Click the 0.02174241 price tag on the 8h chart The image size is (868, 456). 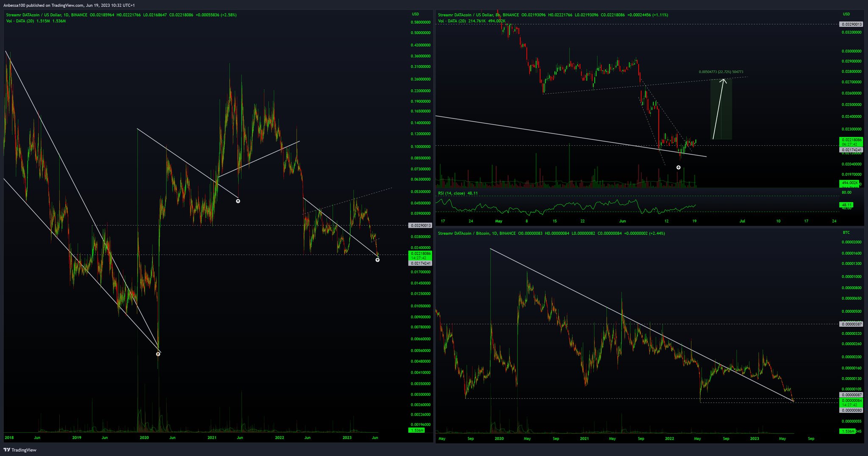[x=851, y=150]
